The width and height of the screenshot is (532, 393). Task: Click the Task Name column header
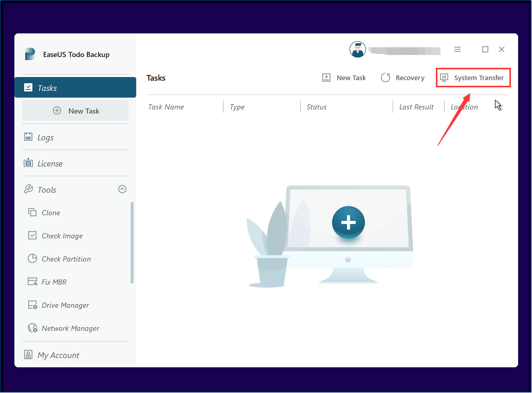coord(166,107)
